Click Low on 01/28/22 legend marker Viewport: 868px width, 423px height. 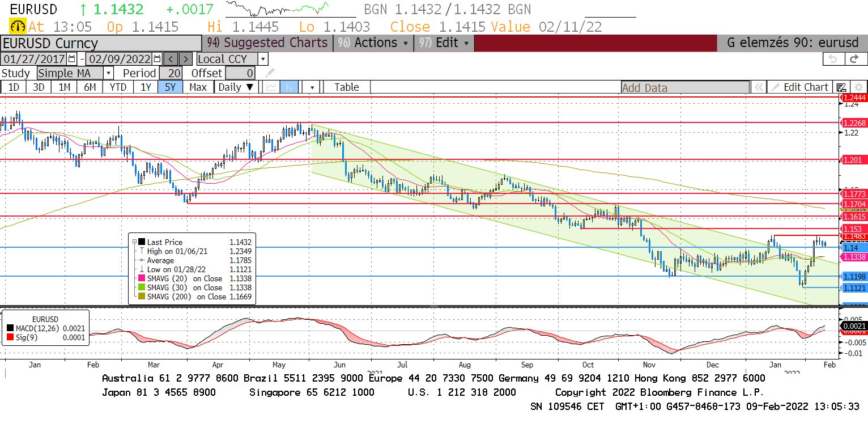click(142, 269)
